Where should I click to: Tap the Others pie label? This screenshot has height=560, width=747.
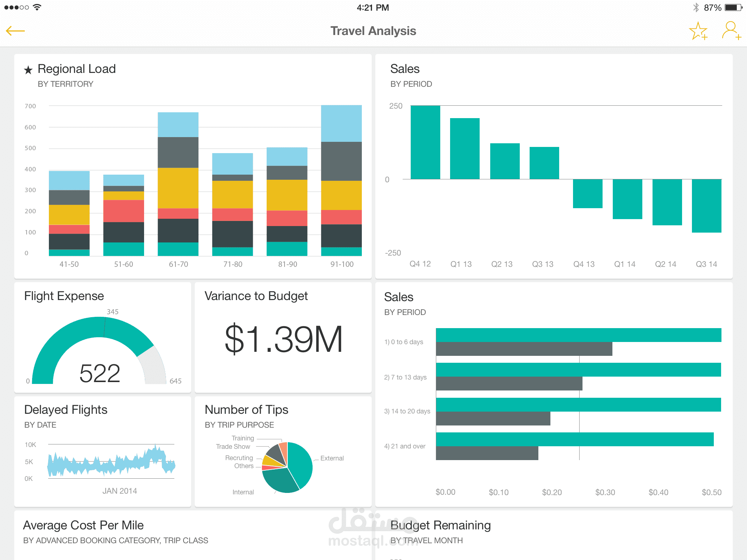coord(244,466)
